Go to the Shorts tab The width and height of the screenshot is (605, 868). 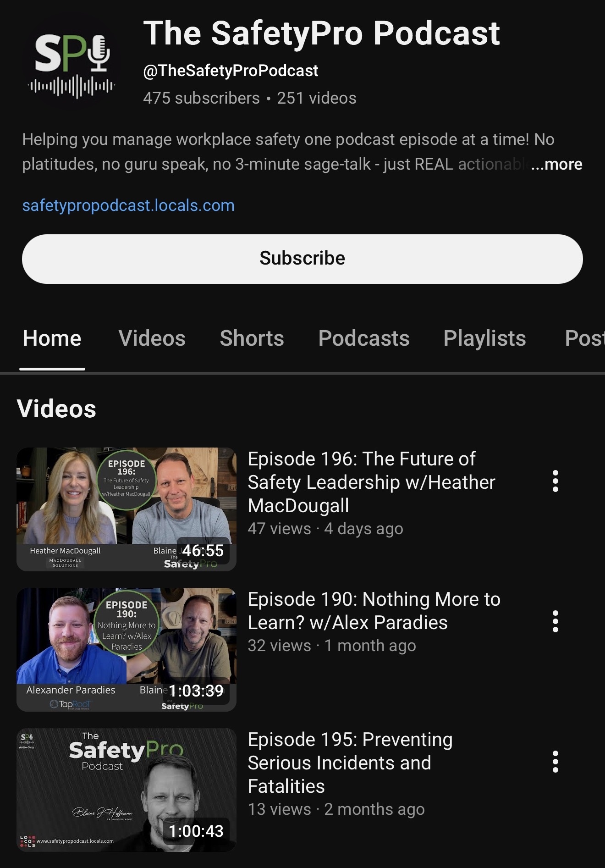click(x=252, y=338)
